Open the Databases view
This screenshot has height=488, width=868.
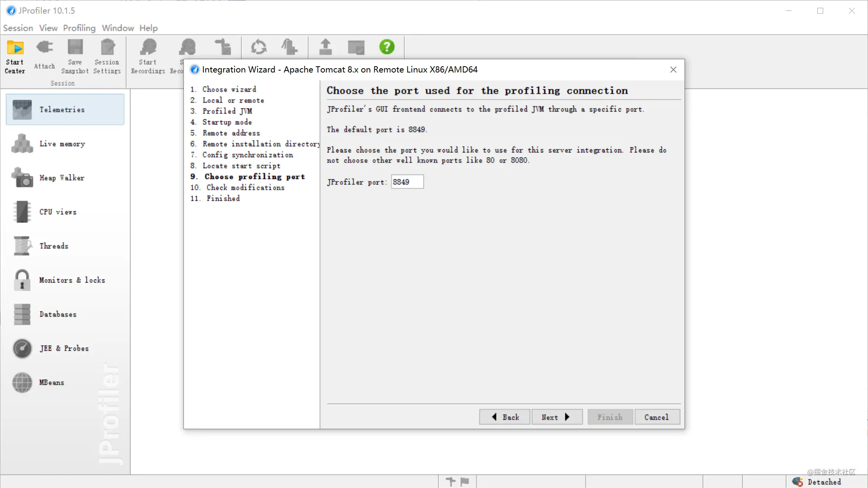57,315
